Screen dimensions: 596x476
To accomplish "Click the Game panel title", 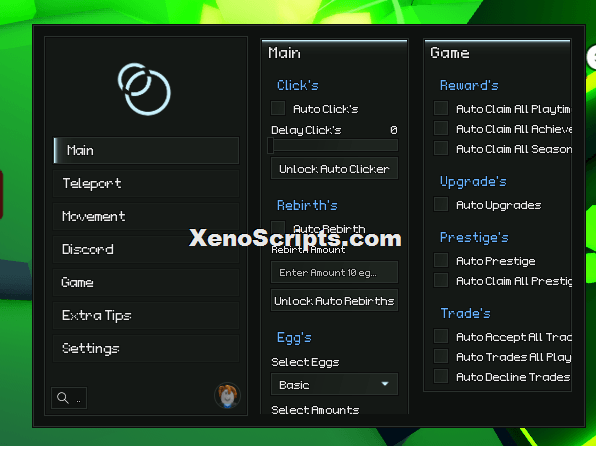I will 450,53.
